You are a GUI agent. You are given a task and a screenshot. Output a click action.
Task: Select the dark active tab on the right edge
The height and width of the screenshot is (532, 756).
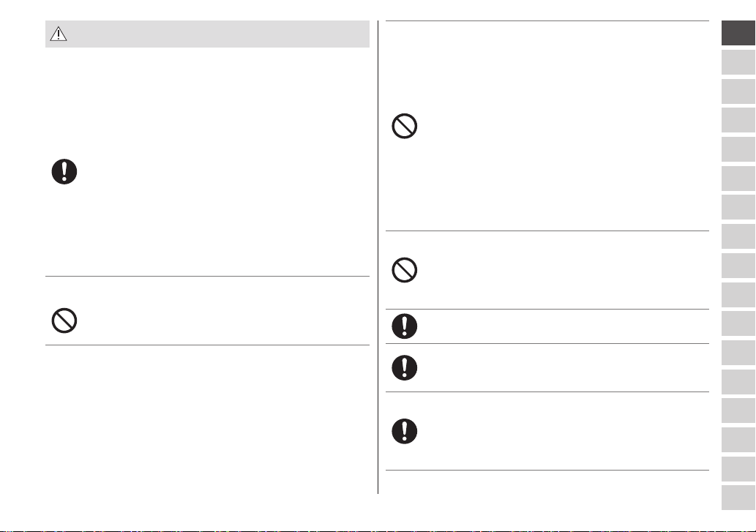point(738,33)
